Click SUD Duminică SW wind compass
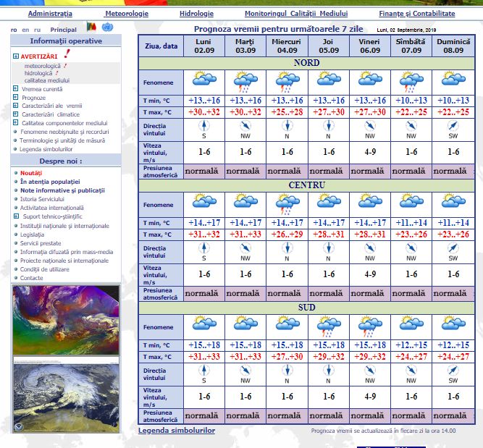This screenshot has height=448, width=483. [453, 370]
